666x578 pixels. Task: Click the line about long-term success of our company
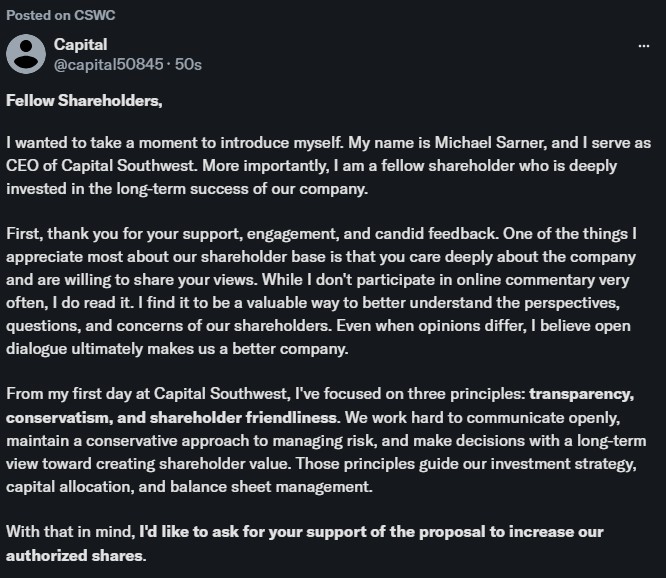coord(187,189)
